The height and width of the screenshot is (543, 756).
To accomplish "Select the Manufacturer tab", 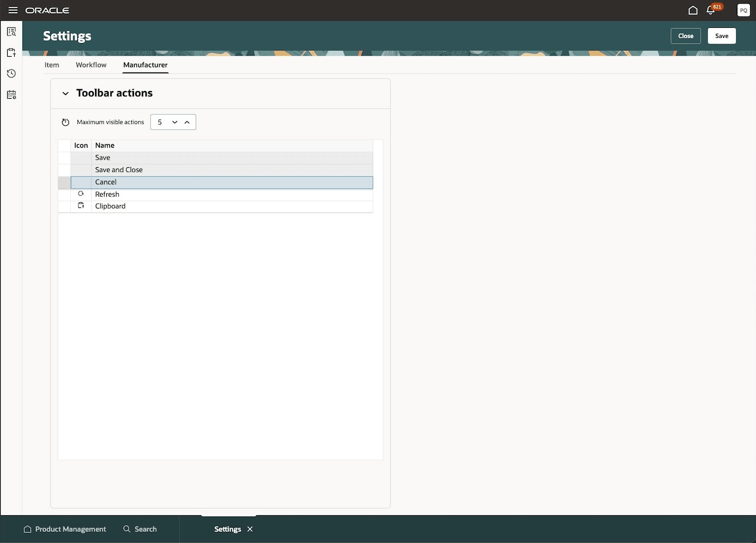I will (x=145, y=65).
